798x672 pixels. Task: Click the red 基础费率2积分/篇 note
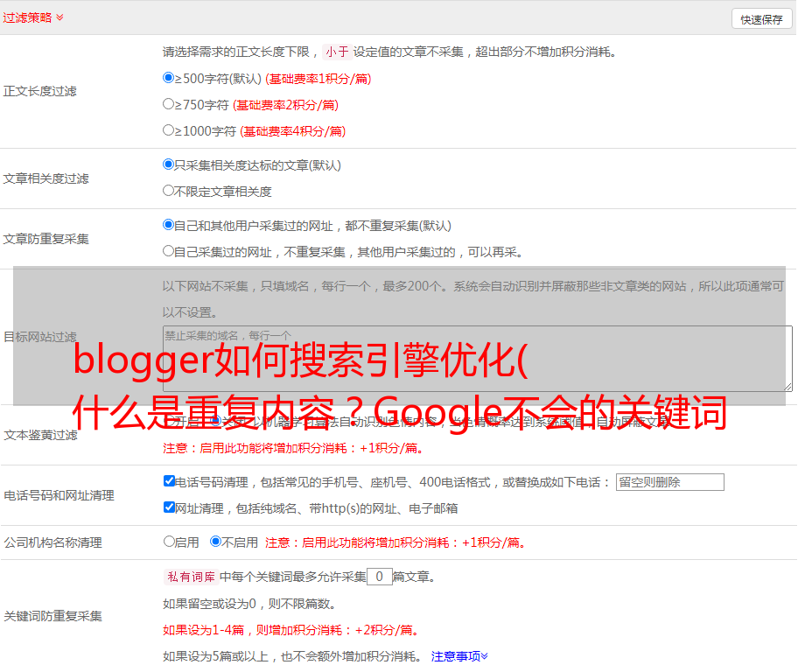(x=285, y=105)
